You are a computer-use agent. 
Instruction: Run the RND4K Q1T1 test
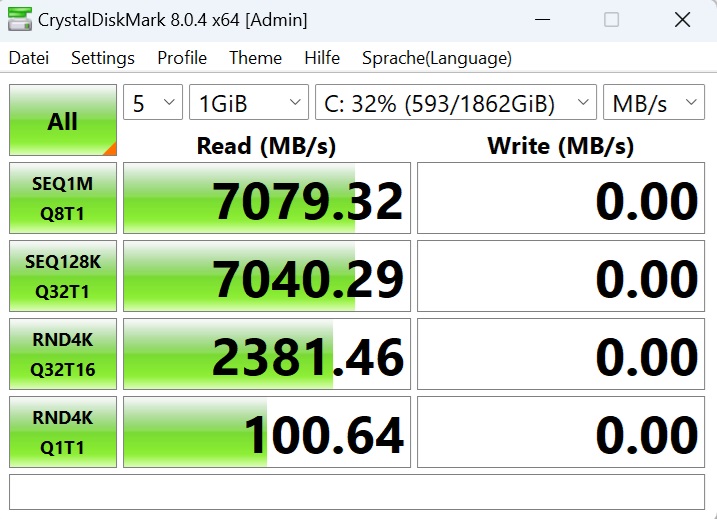[x=63, y=432]
